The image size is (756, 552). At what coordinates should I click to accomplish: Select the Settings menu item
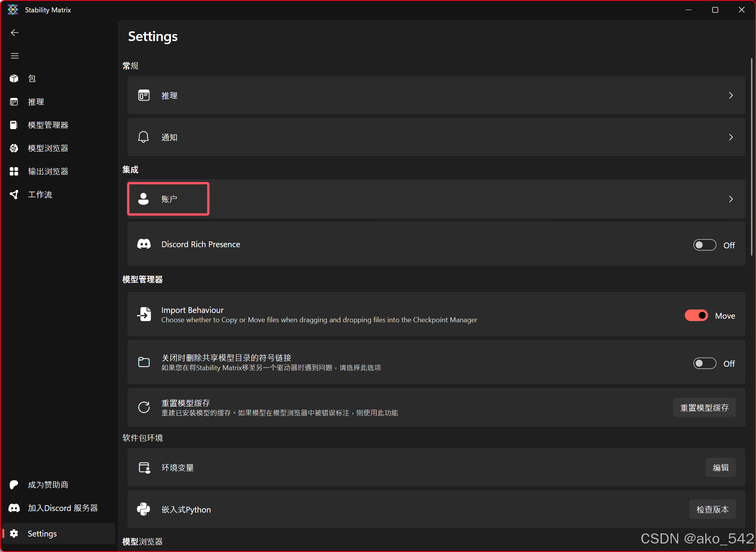point(42,533)
